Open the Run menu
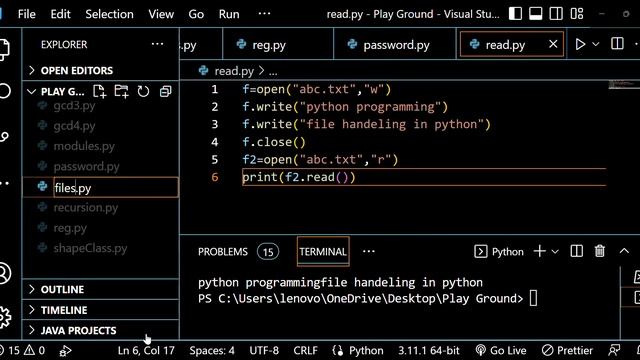 229,14
